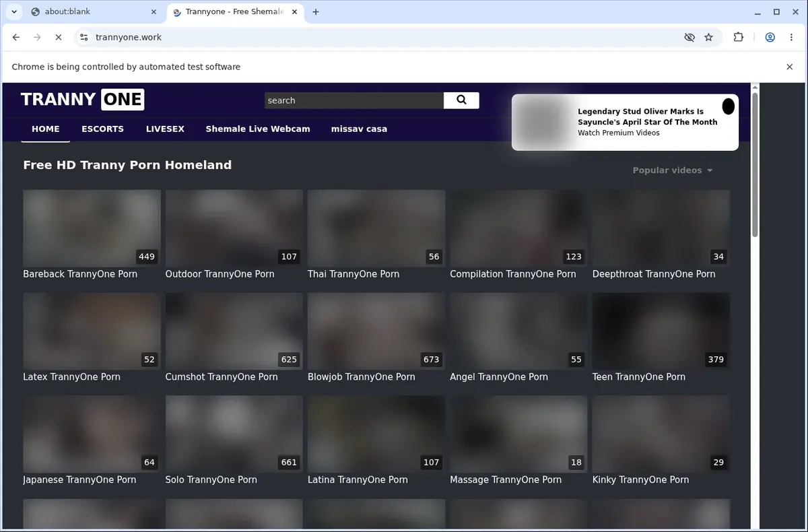Open the Watch Premium Videos ad link
The width and height of the screenshot is (808, 532).
618,133
